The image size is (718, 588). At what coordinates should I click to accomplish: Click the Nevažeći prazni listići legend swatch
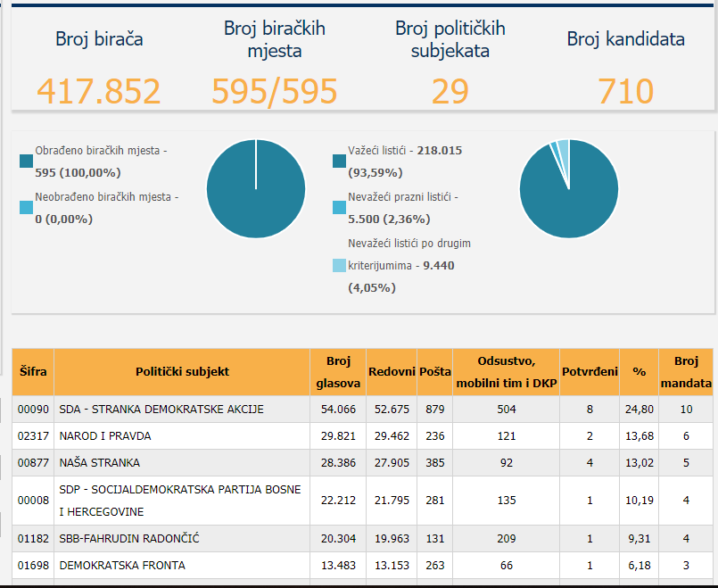339,207
